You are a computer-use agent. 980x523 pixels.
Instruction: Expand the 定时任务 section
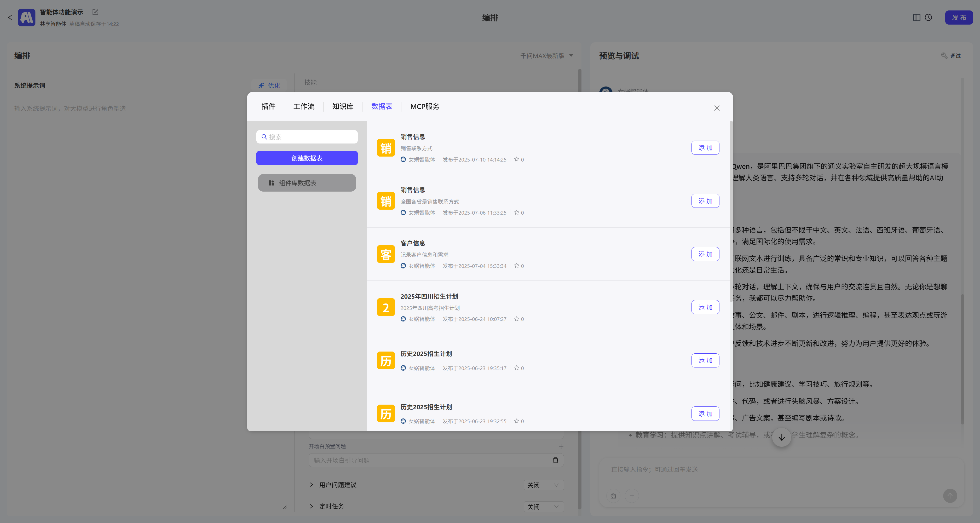[311, 506]
